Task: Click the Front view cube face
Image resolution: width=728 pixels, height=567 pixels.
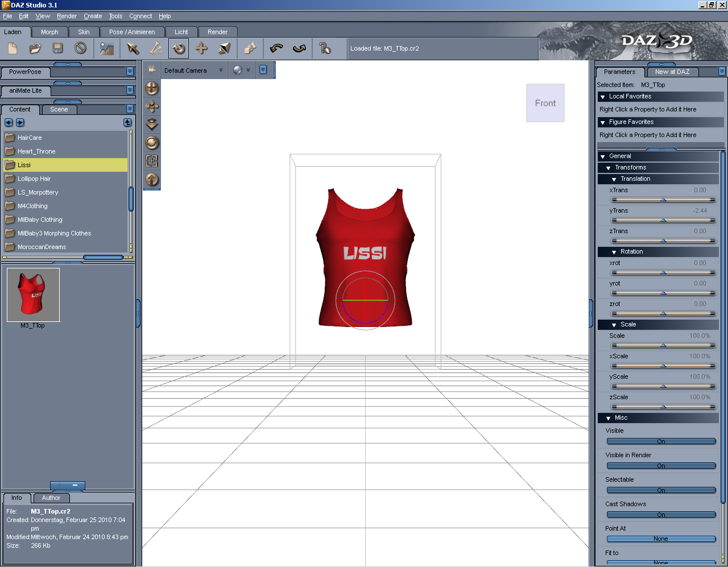Action: [545, 103]
